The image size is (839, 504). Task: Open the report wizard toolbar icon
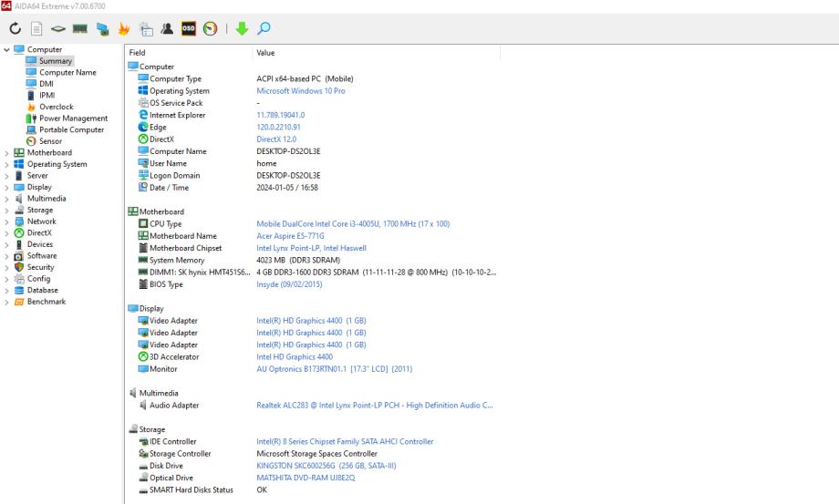[146, 28]
